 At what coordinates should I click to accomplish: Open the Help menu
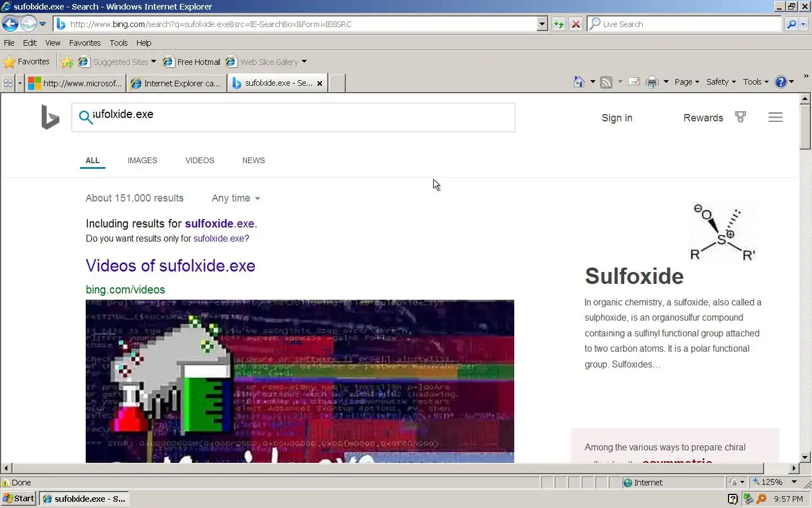click(x=144, y=43)
